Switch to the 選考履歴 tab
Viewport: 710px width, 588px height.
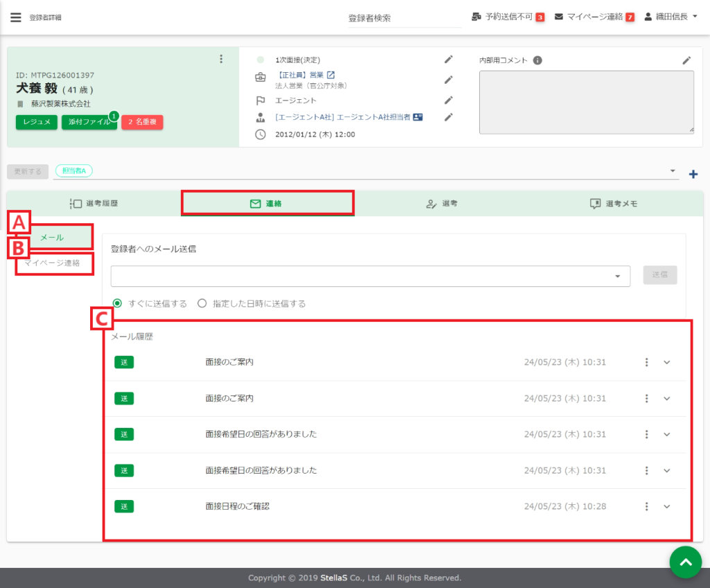pyautogui.click(x=94, y=204)
